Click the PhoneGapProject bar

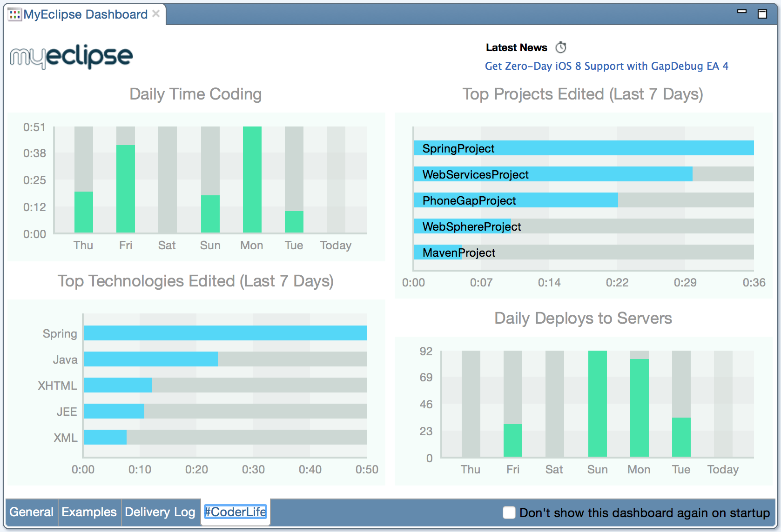(x=516, y=200)
